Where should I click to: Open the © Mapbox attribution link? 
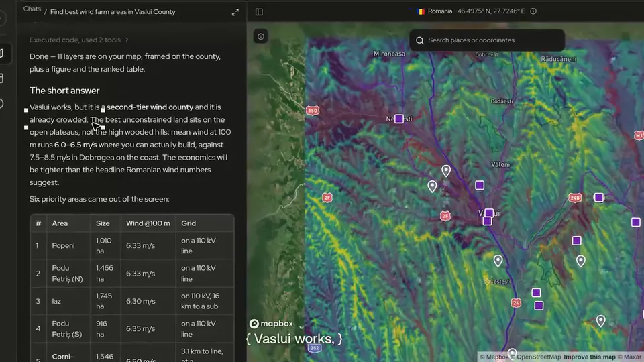tap(494, 357)
